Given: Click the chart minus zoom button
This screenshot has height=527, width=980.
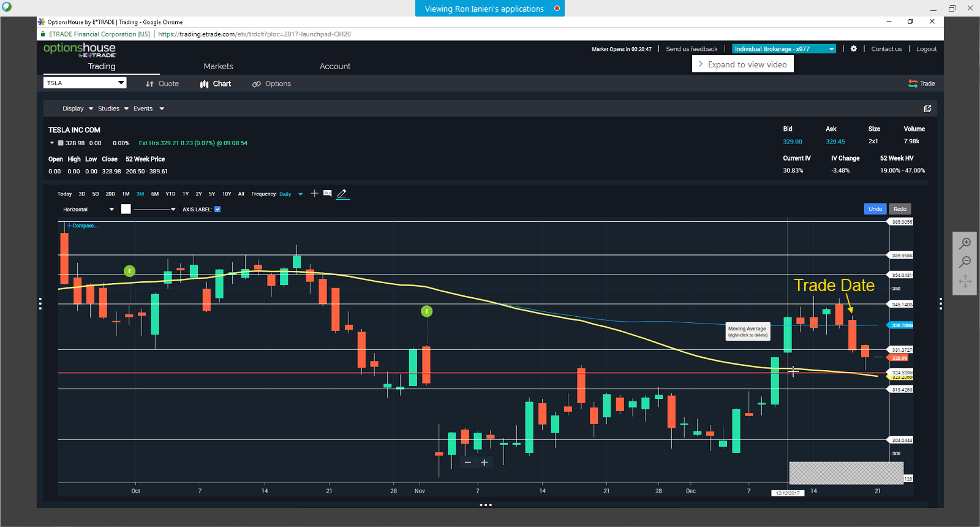Looking at the screenshot, I should [468, 463].
